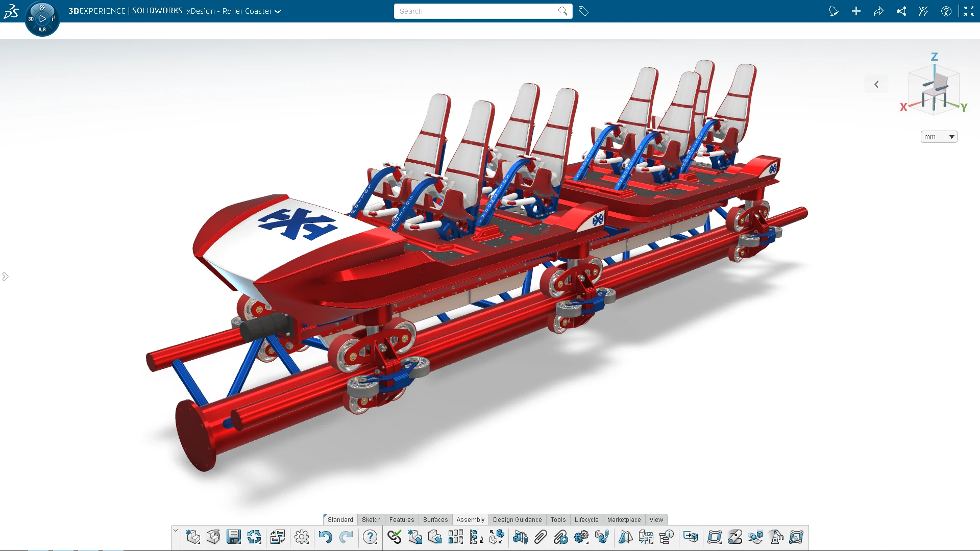This screenshot has height=551, width=980.
Task: Click the Save icon in the bottom toolbar
Action: click(x=233, y=537)
